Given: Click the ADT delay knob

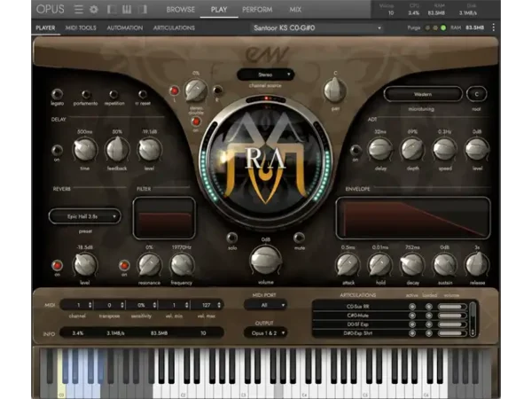Looking at the screenshot, I should [x=380, y=150].
